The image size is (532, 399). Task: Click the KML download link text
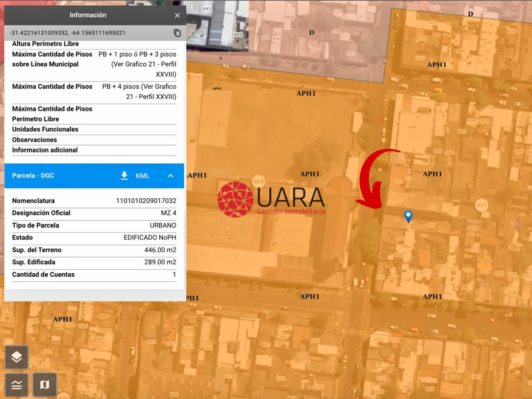coord(143,176)
